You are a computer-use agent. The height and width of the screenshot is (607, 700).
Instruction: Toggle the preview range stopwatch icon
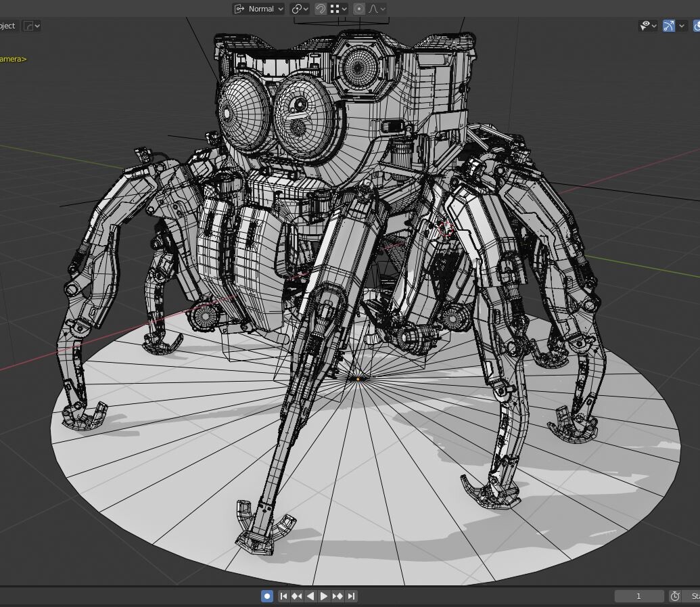pos(675,595)
